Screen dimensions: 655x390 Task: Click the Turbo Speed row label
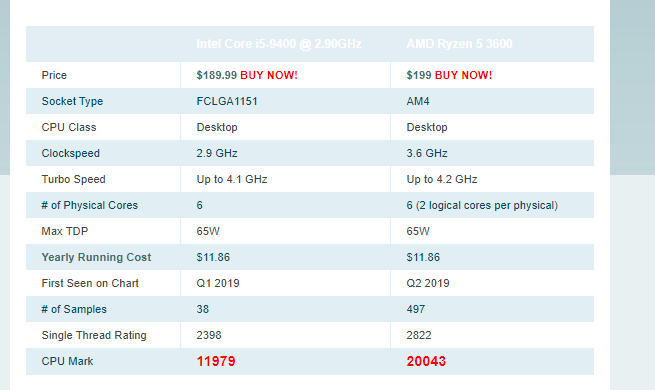coord(74,180)
